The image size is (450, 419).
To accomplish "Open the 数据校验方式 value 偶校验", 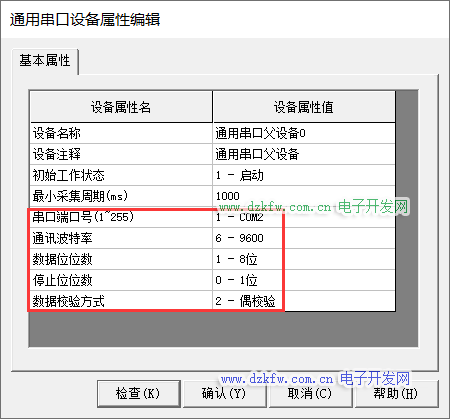I will [304, 301].
